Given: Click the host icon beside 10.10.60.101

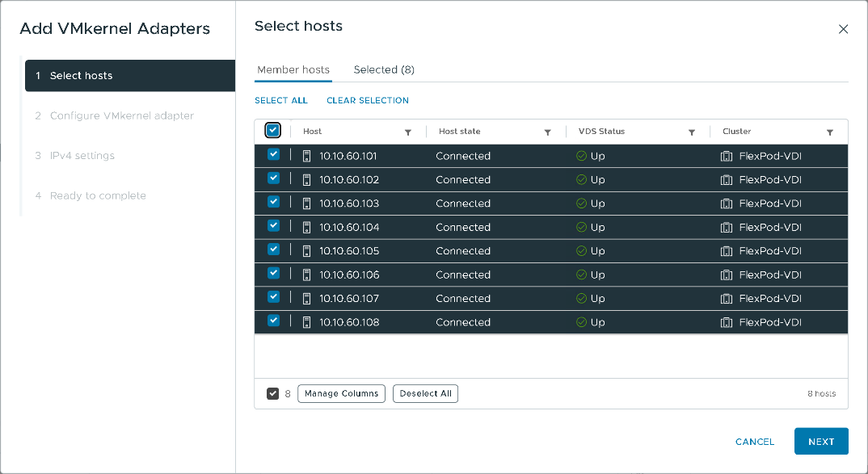Looking at the screenshot, I should (x=306, y=156).
